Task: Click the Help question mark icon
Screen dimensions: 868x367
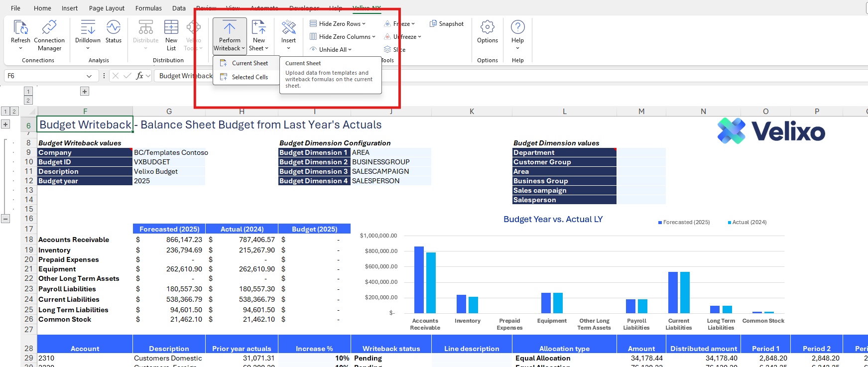Action: pyautogui.click(x=517, y=28)
